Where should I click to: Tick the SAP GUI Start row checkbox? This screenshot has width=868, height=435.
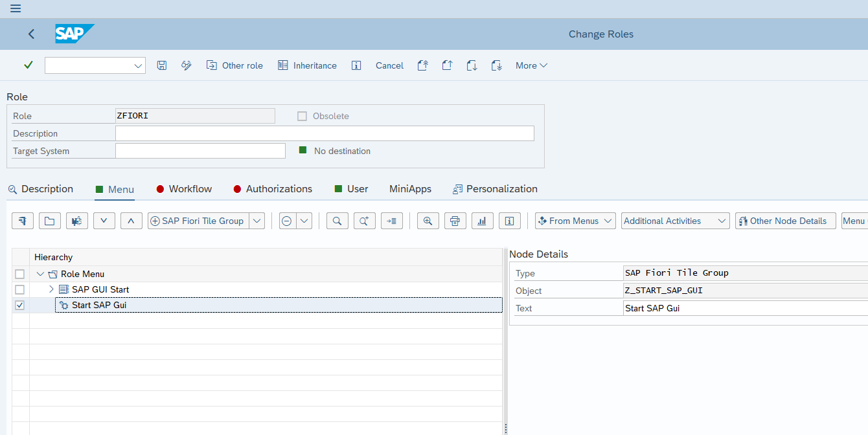click(x=20, y=289)
